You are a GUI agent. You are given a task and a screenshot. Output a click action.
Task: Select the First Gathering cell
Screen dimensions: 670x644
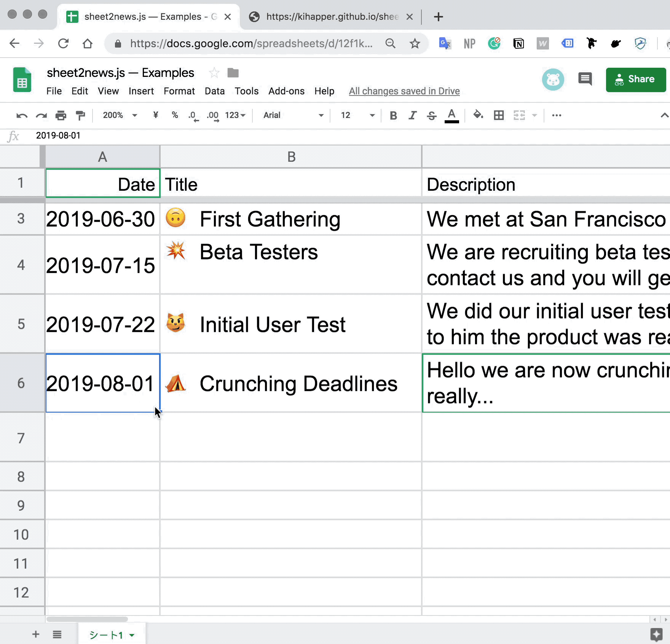point(291,219)
